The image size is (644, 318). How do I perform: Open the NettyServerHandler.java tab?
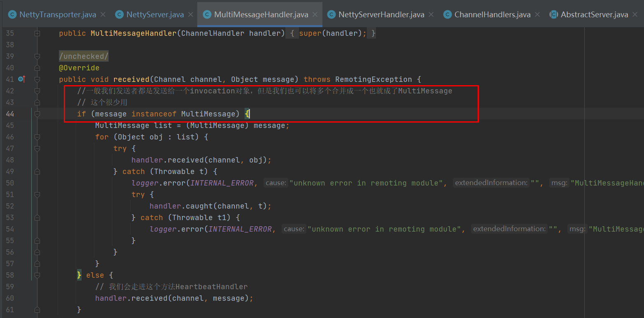pos(381,14)
